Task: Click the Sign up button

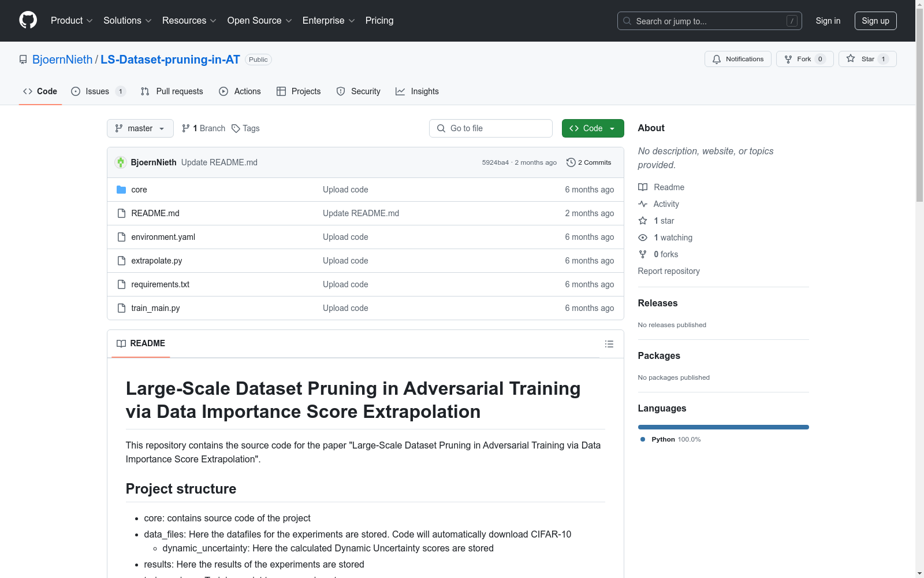Action: pos(875,21)
